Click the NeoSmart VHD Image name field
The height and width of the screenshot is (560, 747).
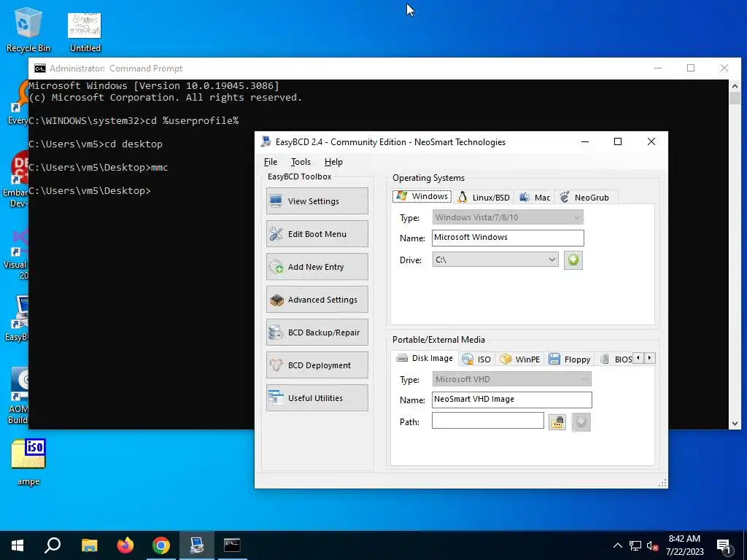point(511,400)
